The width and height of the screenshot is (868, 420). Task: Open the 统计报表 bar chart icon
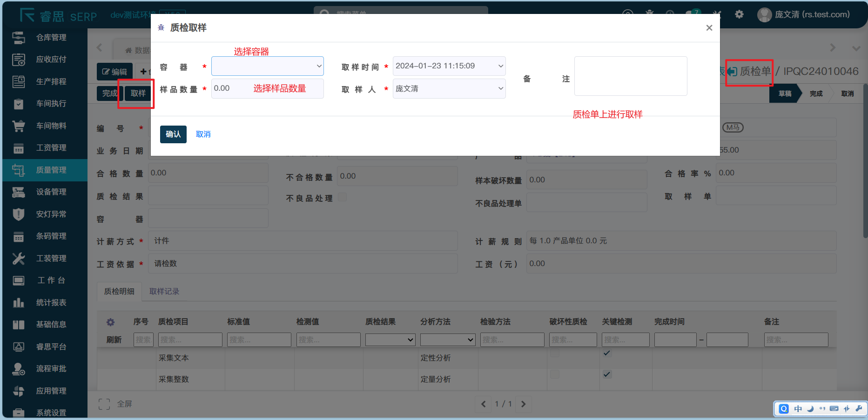tap(19, 303)
